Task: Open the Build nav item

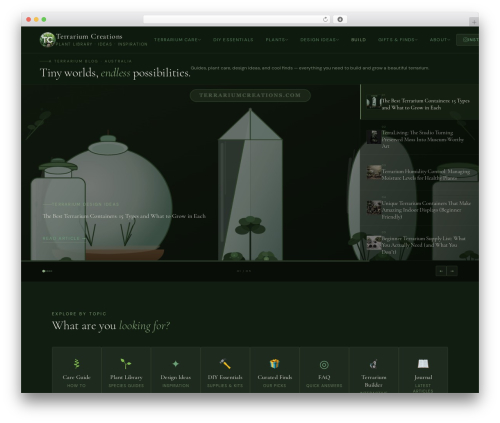Action: (358, 40)
